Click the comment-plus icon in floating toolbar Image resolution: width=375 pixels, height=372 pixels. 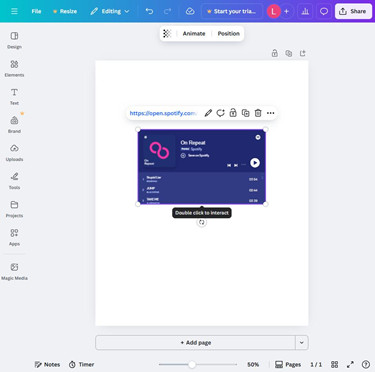(x=221, y=113)
